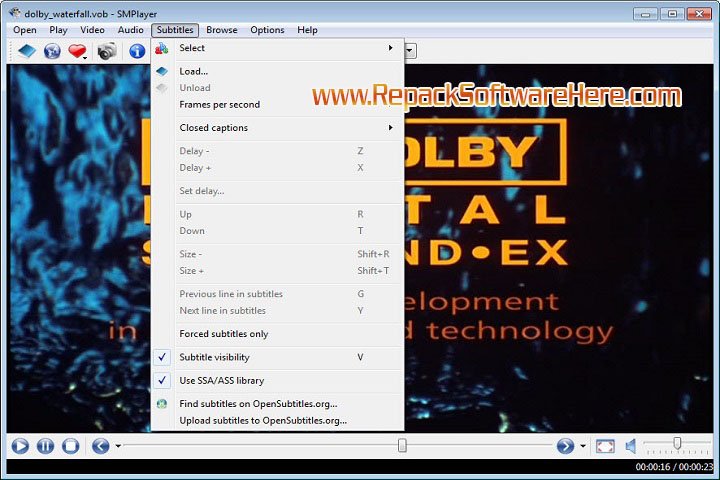Choose Upload subtitles to OpenSubtitles.org

click(x=278, y=420)
